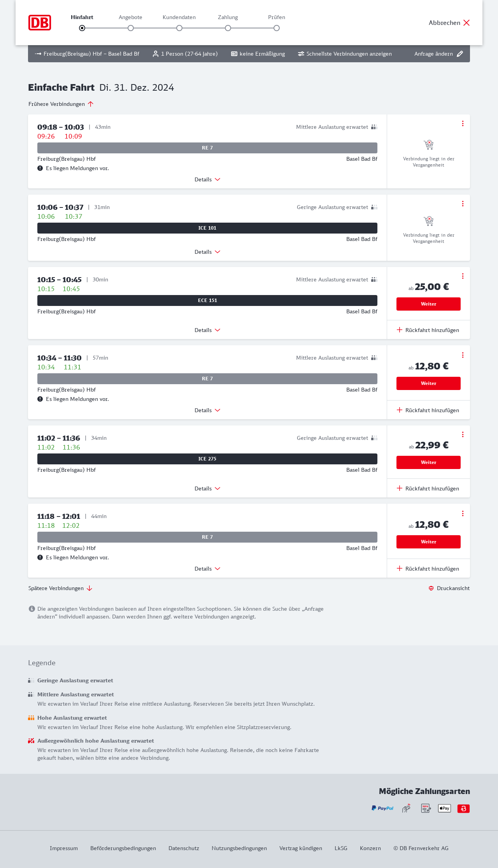Click the Apple Pay payment icon
This screenshot has height=868, width=498.
pos(444,808)
